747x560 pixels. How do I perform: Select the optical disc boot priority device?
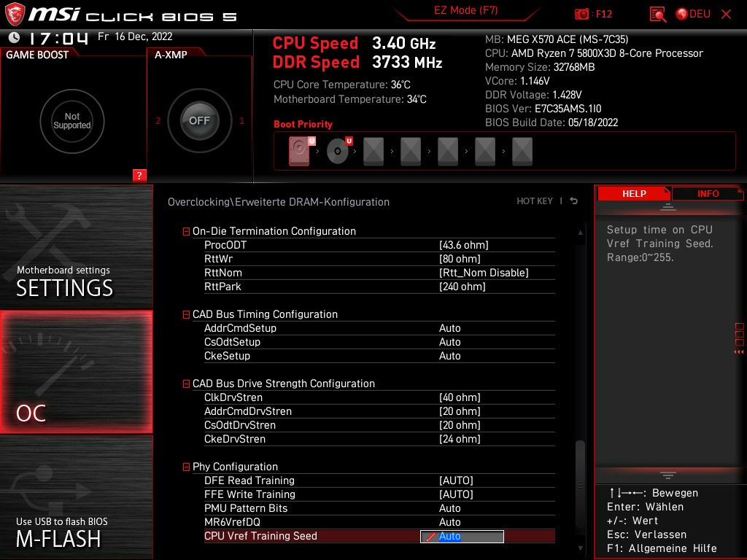[338, 151]
